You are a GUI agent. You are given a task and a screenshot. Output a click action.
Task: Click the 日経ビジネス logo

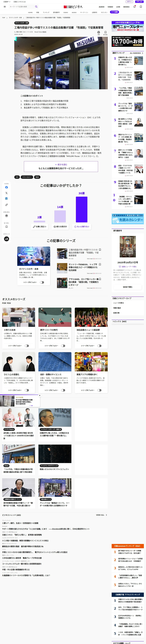click(x=73, y=7)
